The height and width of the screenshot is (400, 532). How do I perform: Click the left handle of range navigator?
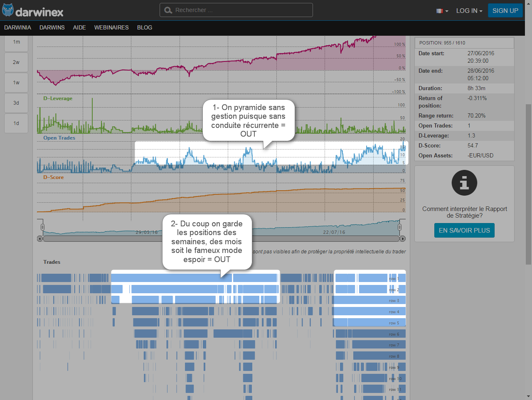point(42,227)
